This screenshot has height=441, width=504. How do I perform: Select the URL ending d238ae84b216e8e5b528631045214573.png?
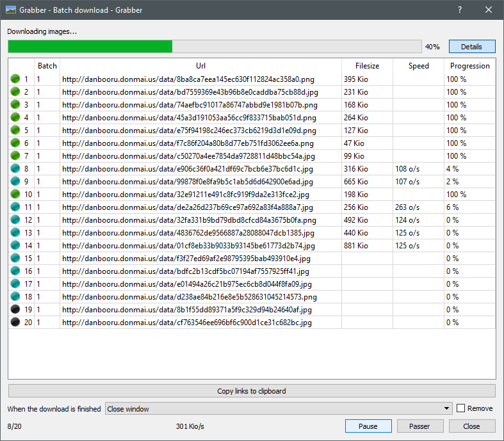190,297
